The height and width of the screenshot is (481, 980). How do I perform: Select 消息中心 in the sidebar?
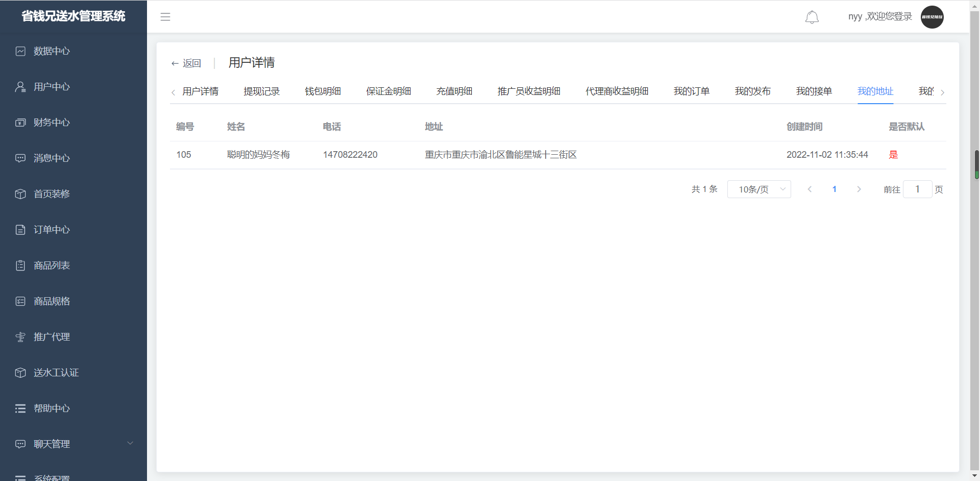pos(52,158)
